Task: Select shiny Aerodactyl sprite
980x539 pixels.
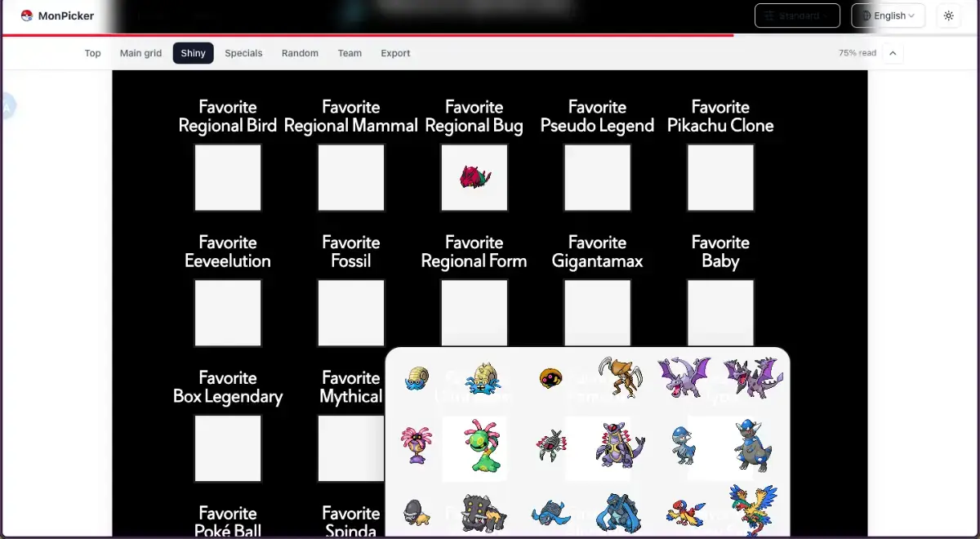Action: [x=684, y=377]
